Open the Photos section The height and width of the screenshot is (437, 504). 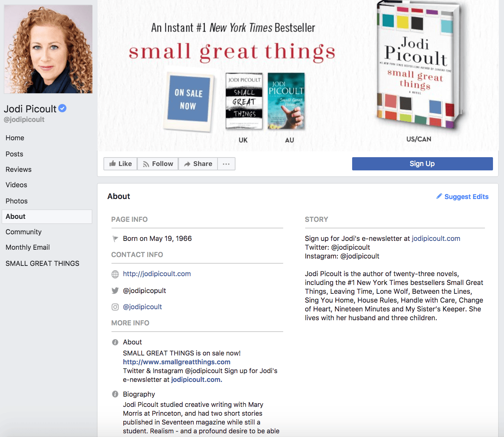coord(17,201)
